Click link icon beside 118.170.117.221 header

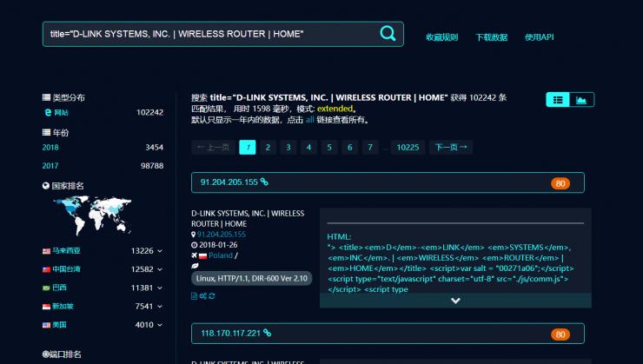(268, 333)
